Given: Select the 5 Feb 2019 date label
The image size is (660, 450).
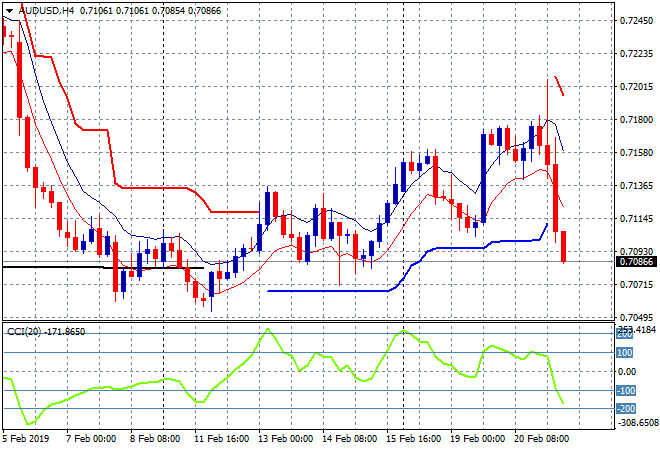Looking at the screenshot, I should (27, 437).
